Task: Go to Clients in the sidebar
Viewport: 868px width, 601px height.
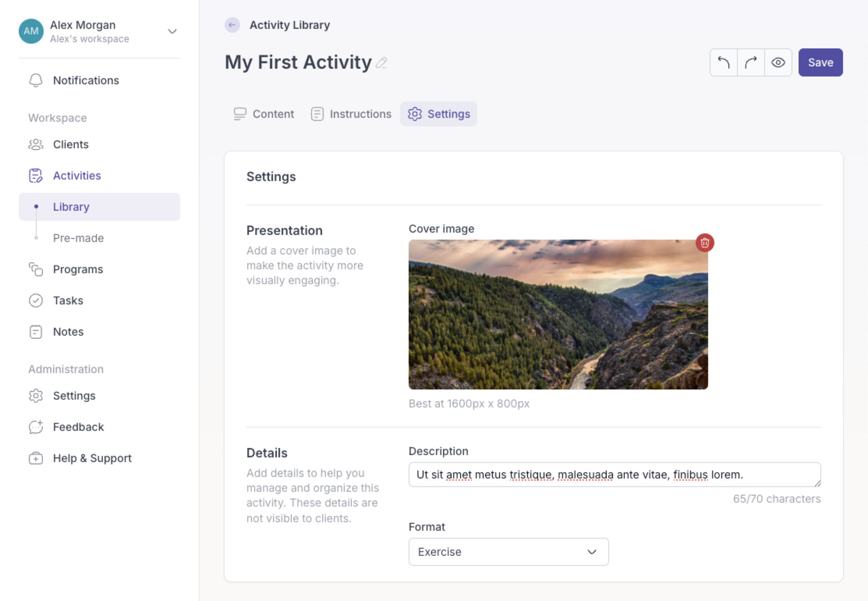Action: [x=99, y=144]
